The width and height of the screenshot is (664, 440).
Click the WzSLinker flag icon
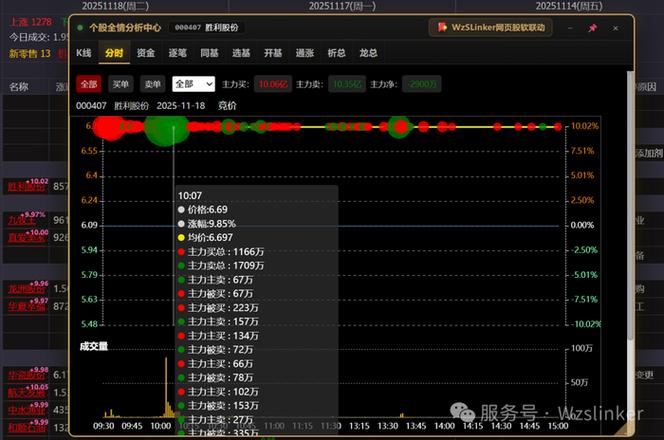click(x=442, y=28)
